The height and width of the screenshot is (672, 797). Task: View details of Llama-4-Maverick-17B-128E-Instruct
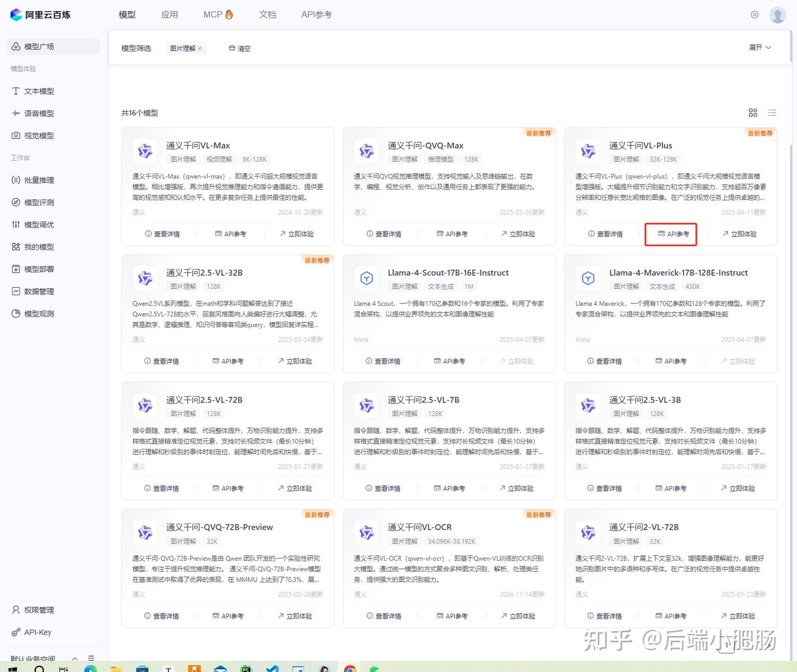point(604,361)
